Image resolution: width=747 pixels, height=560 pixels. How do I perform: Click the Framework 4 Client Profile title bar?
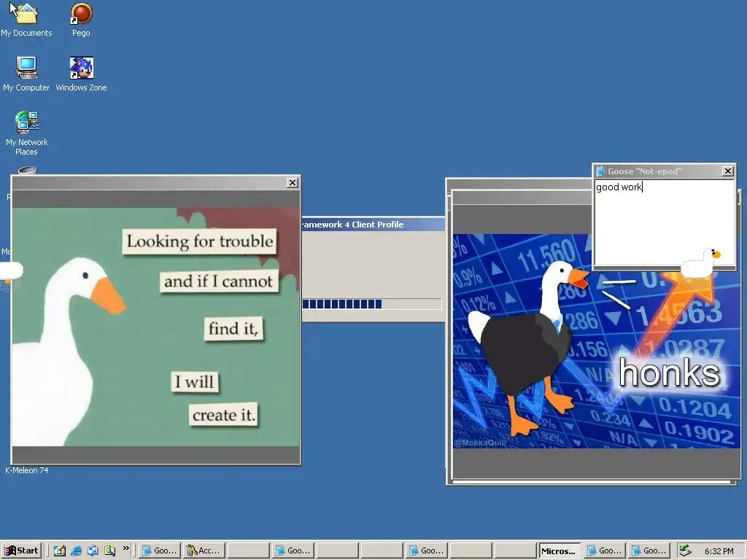coord(373,225)
